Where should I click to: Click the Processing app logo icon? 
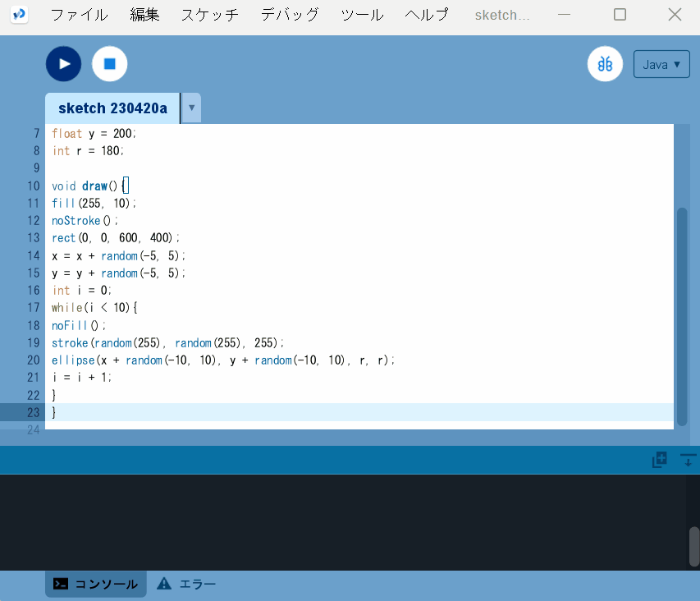click(20, 15)
